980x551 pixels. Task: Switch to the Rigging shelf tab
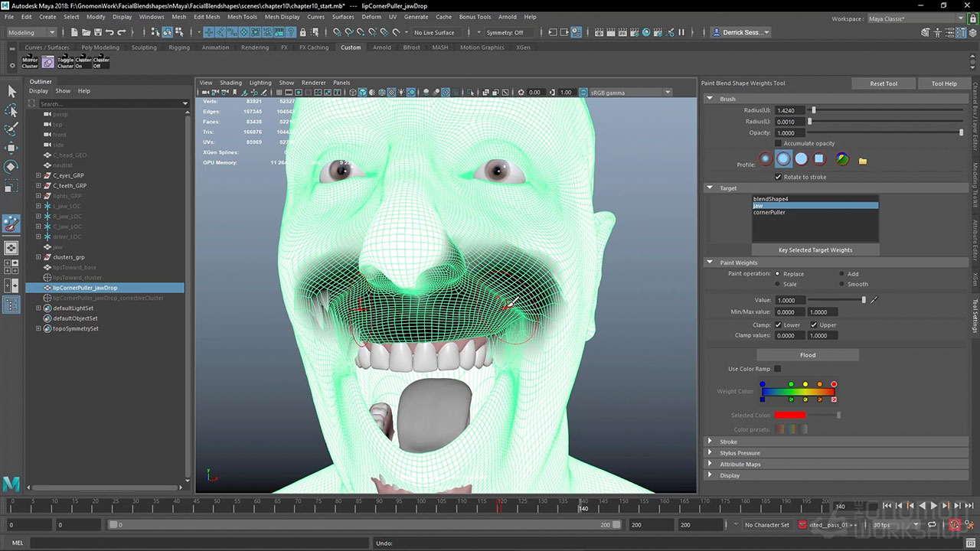click(x=179, y=47)
